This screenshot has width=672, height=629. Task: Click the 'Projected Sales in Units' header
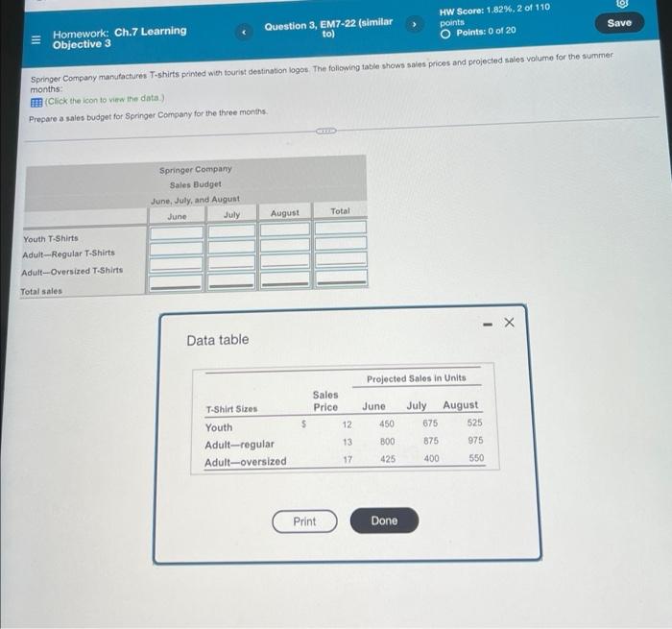pyautogui.click(x=416, y=378)
